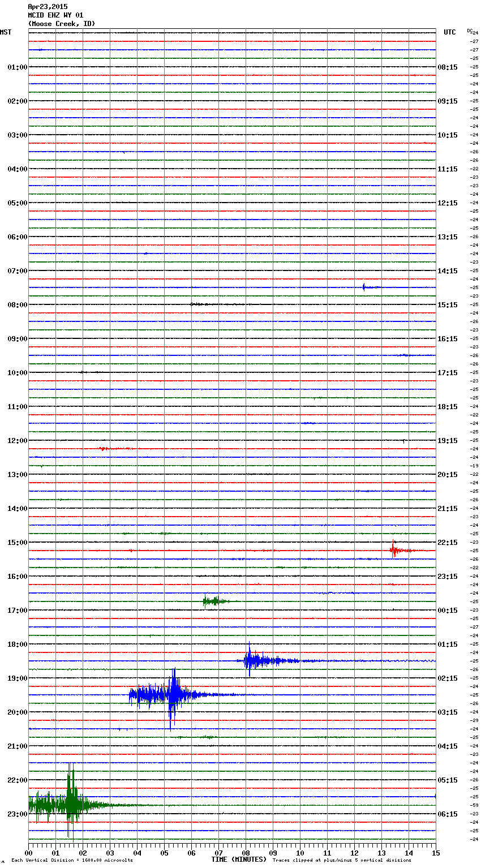Select the 20:00 MST row label
Screen dimensions: 481x868
click(18, 712)
